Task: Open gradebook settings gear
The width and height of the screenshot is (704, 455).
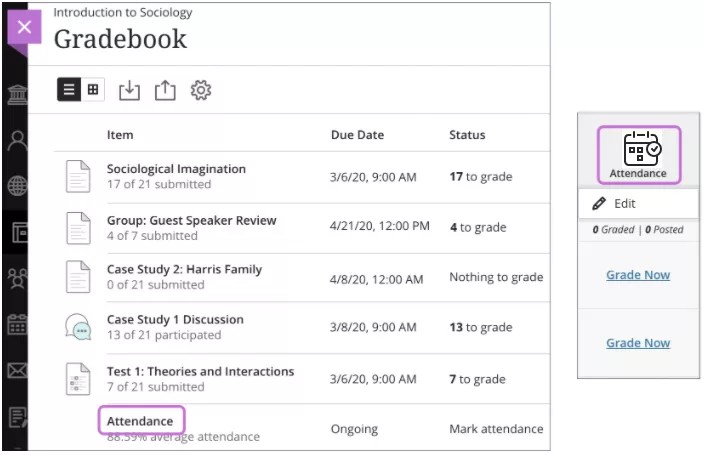Action: (x=201, y=91)
